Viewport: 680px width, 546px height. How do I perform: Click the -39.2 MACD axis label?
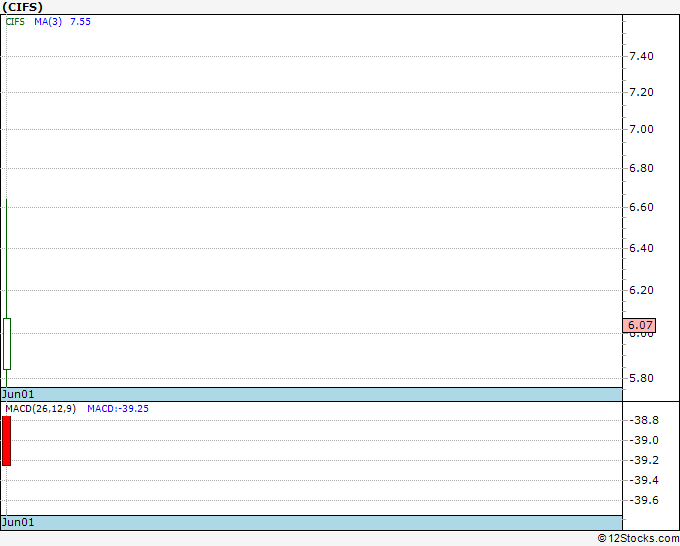click(644, 460)
